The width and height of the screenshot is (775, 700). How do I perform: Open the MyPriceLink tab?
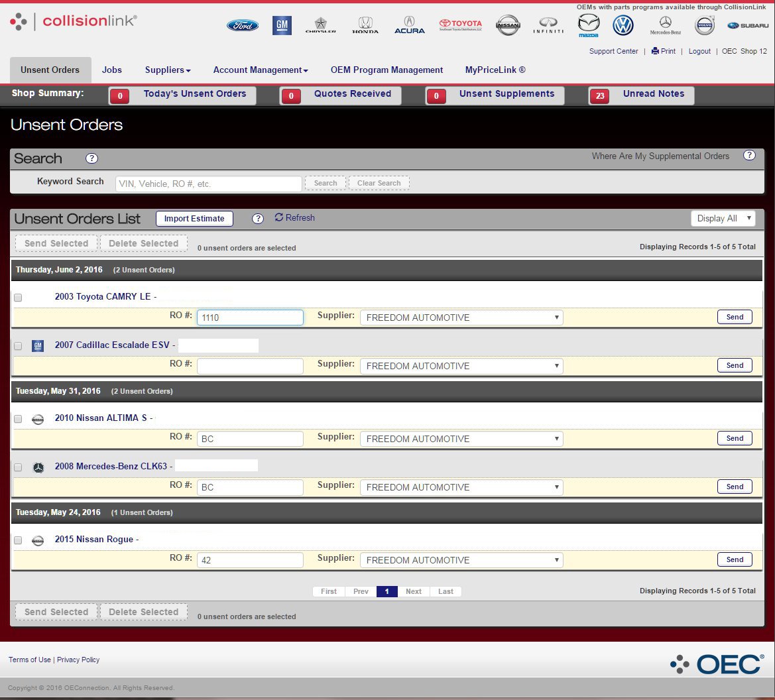point(495,70)
